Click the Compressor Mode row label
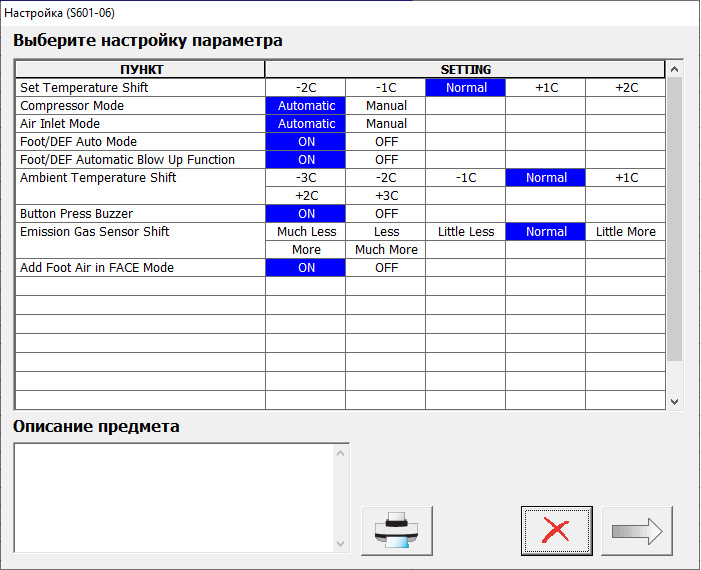The image size is (701, 570). pos(72,106)
